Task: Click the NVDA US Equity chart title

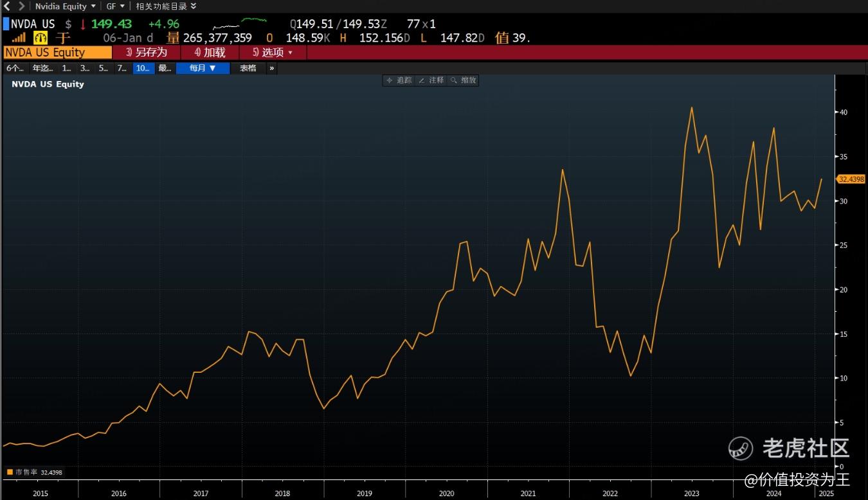Action: coord(48,84)
